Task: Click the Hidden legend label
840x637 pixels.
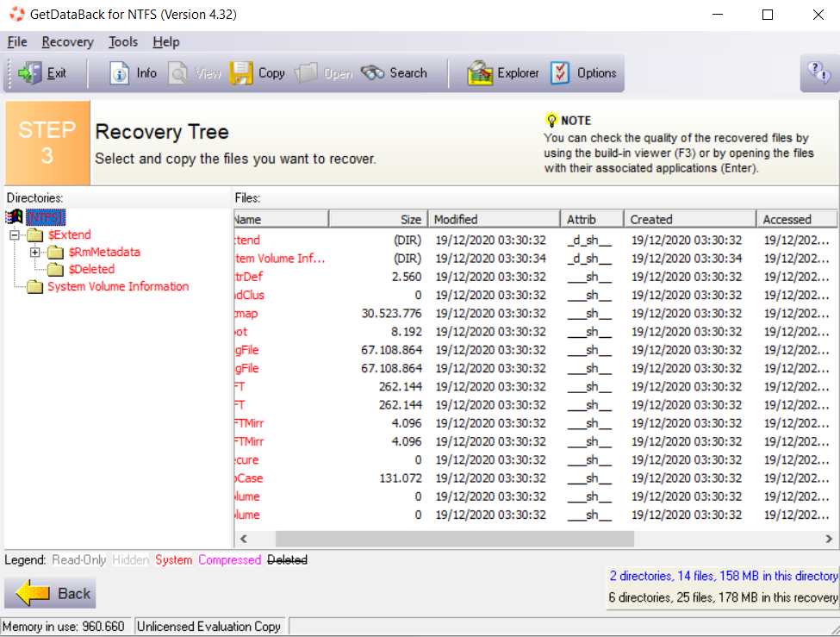Action: point(130,559)
